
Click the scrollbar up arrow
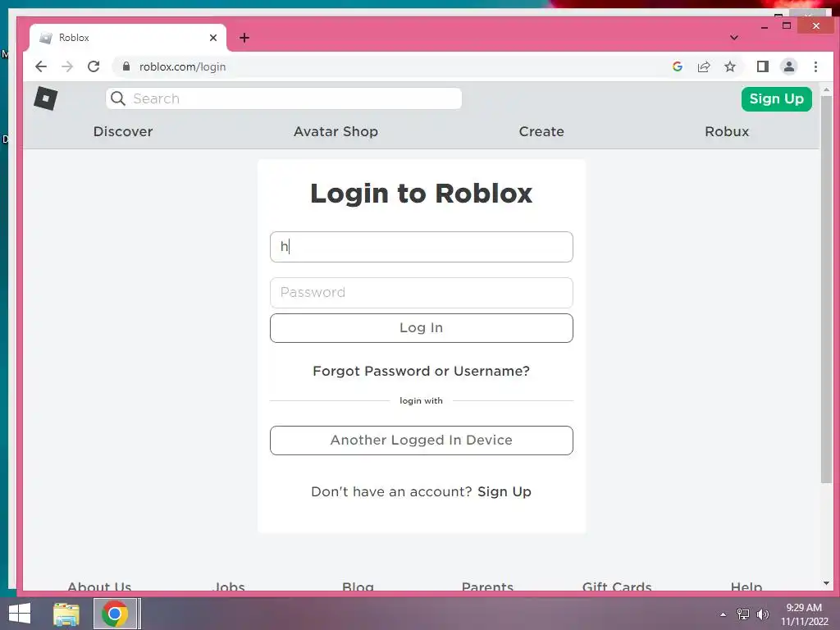point(826,89)
